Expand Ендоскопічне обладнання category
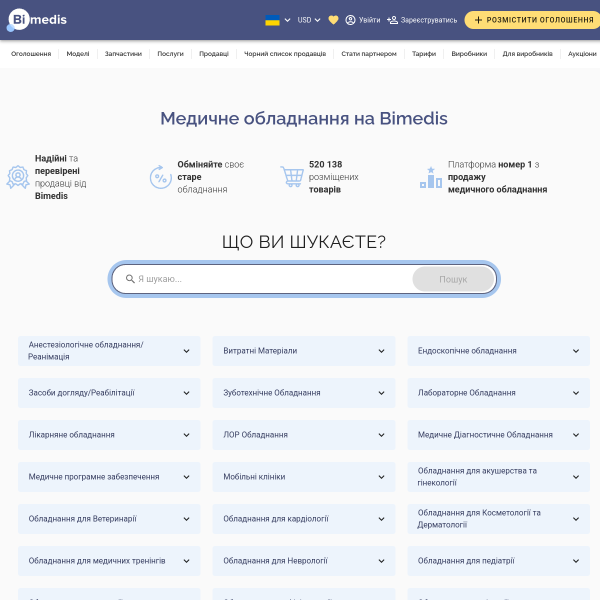Screen dimensions: 600x600 point(499,351)
